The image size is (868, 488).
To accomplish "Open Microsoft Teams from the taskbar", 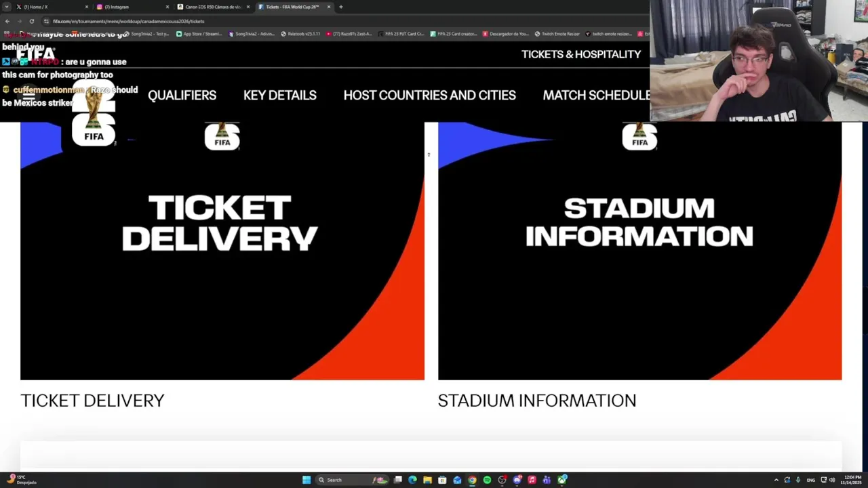I will [x=547, y=480].
